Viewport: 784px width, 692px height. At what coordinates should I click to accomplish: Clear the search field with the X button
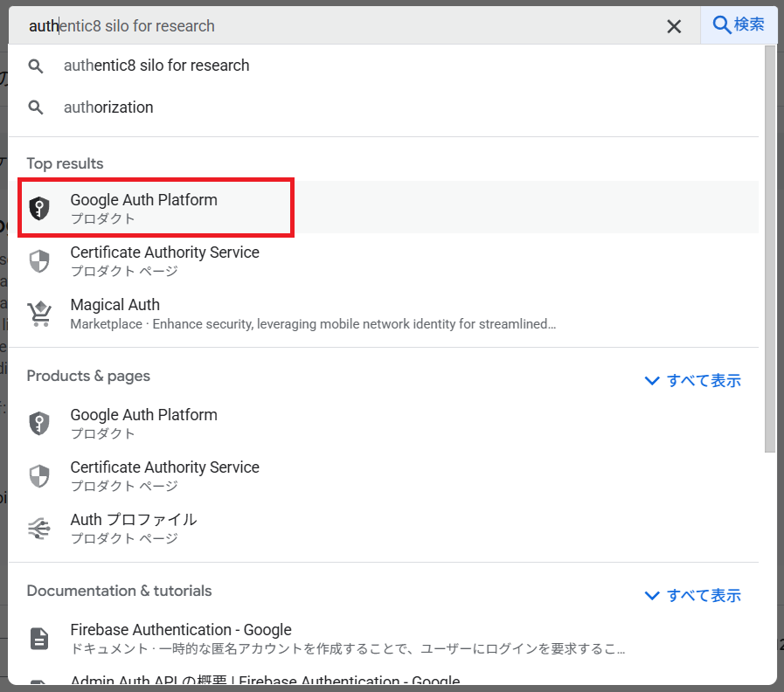[x=674, y=26]
